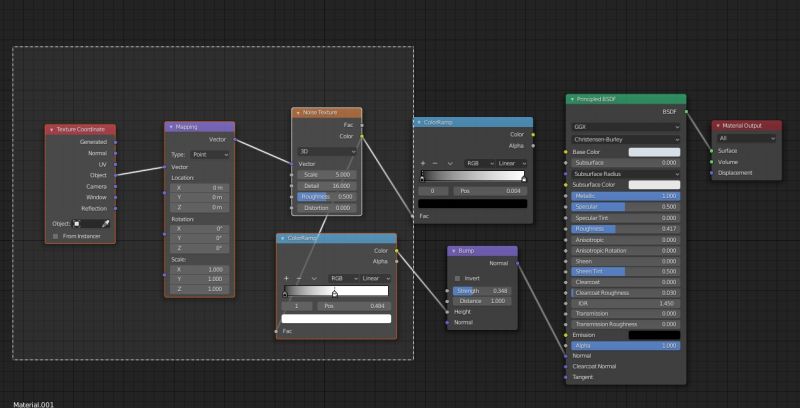
Task: Click the Specular slider showing 0.500
Action: [x=626, y=207]
